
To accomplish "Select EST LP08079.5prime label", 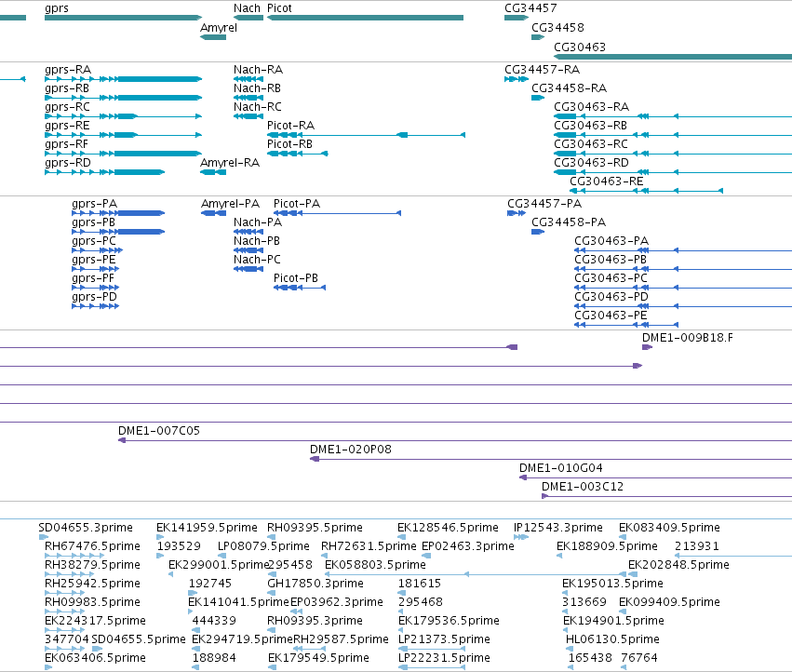I will click(263, 546).
